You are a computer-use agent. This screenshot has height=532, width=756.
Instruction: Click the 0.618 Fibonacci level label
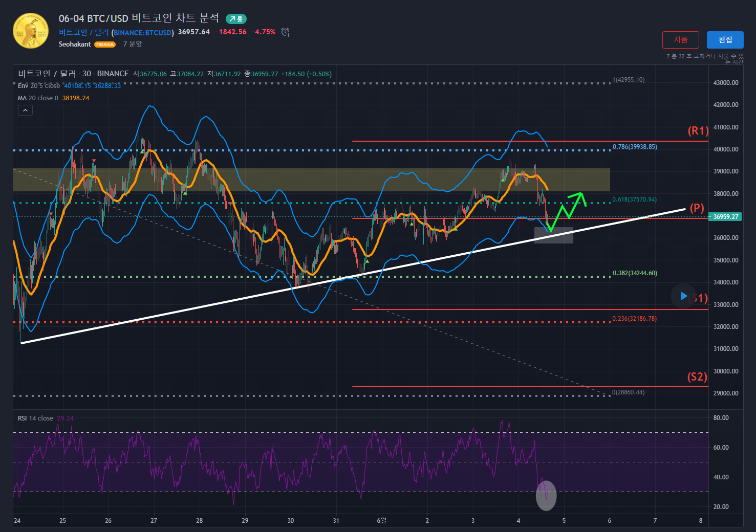pyautogui.click(x=634, y=199)
